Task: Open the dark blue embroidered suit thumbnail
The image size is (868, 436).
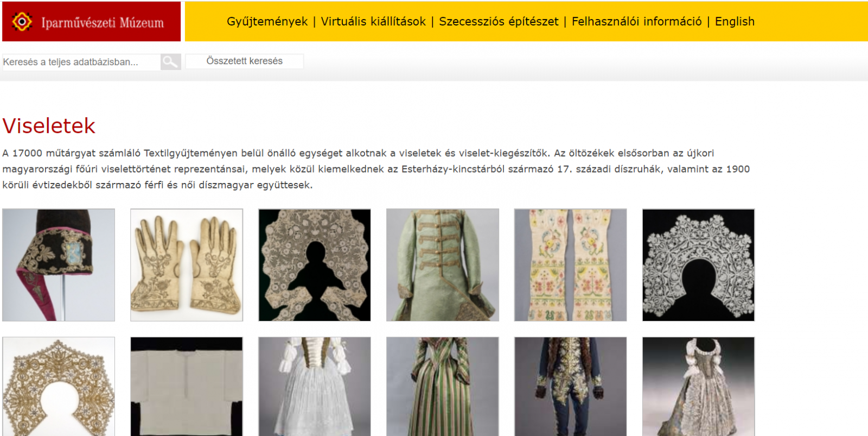Action: (571, 387)
